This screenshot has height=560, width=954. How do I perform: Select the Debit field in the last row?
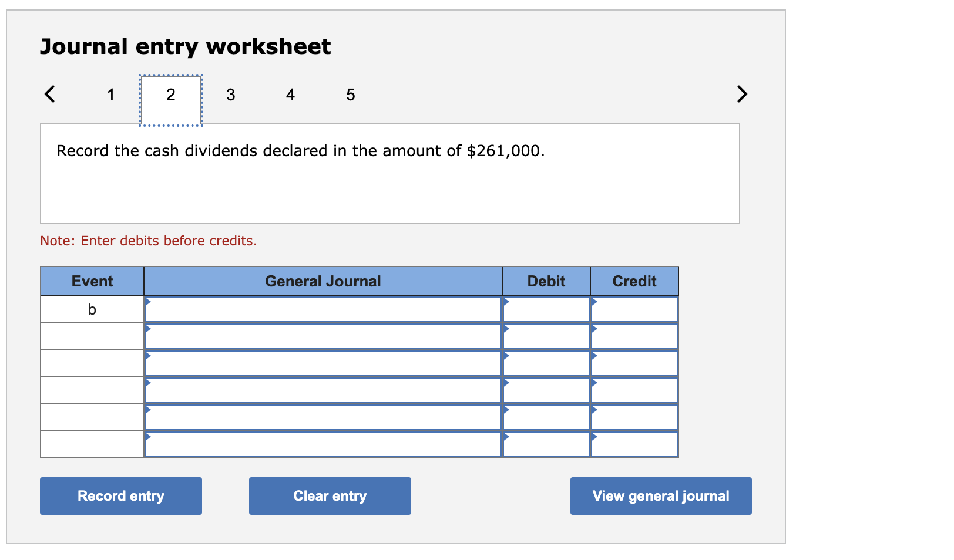(x=546, y=444)
